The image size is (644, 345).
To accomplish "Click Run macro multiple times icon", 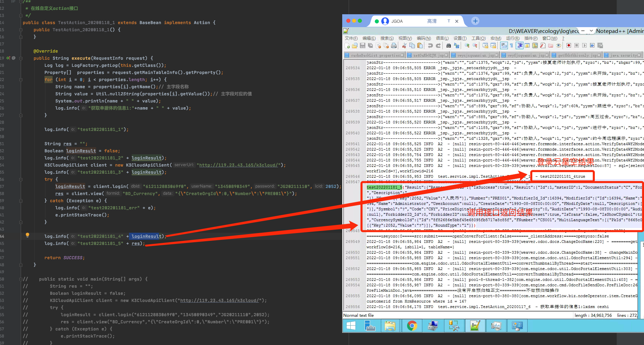I will (592, 45).
